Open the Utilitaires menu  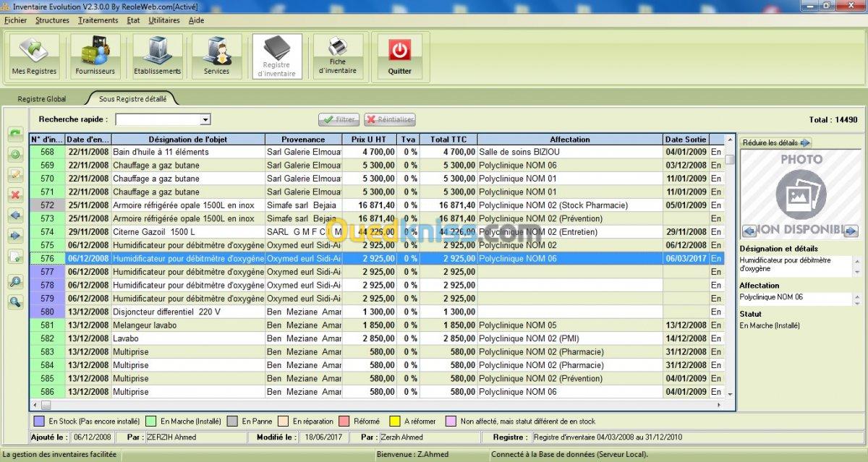click(164, 20)
